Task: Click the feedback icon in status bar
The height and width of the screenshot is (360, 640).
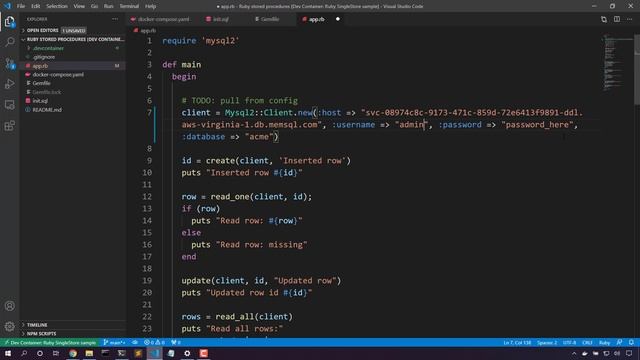Action: [620, 342]
